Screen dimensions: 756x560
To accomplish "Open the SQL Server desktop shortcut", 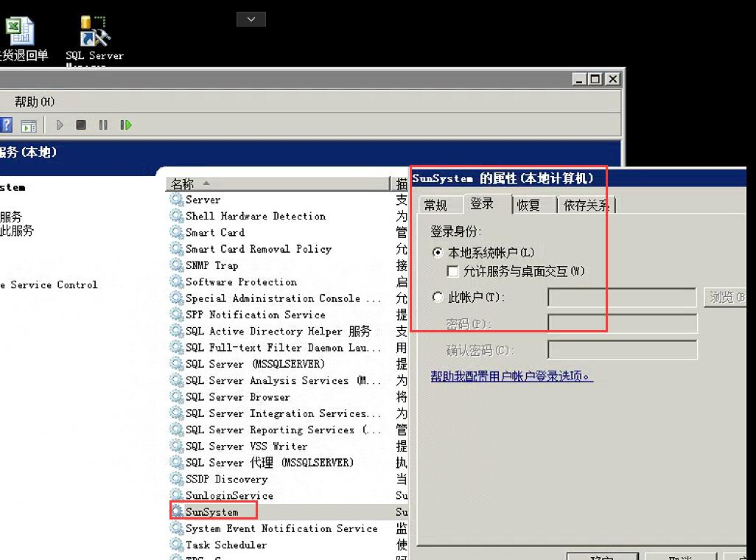I will 94,38.
